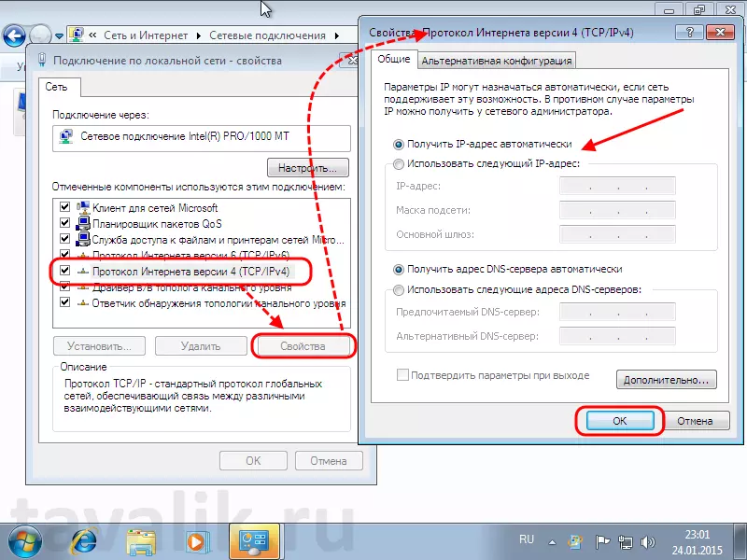Click the 'Настроить...' button
Image resolution: width=747 pixels, height=560 pixels.
(x=307, y=168)
